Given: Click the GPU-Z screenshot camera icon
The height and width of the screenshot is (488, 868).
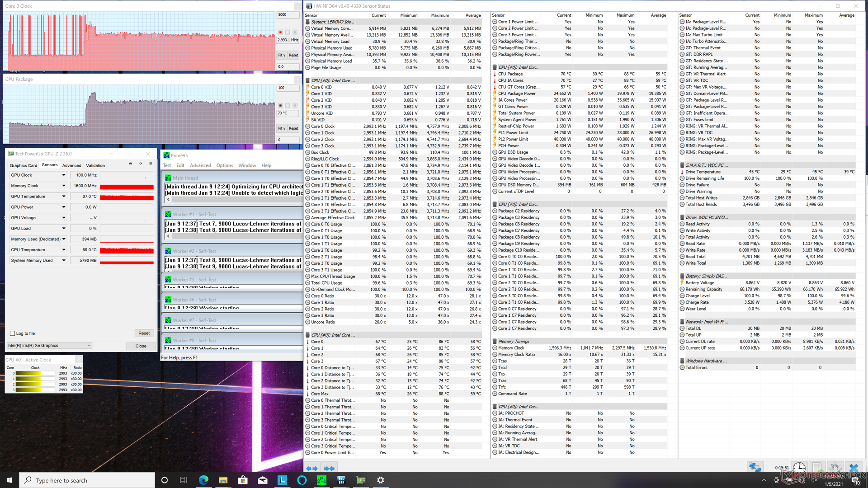Looking at the screenshot, I should click(x=130, y=164).
